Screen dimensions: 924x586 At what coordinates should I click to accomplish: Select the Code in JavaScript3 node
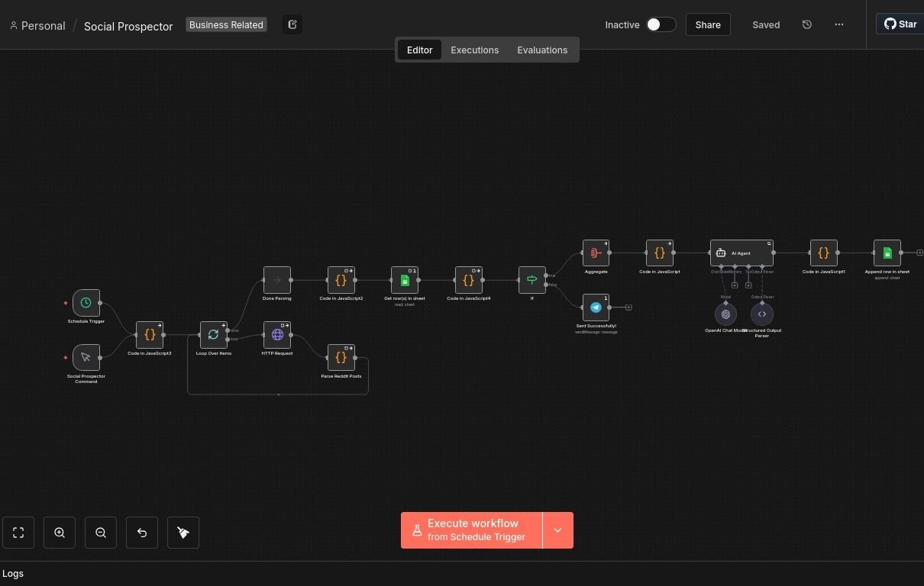coord(150,335)
